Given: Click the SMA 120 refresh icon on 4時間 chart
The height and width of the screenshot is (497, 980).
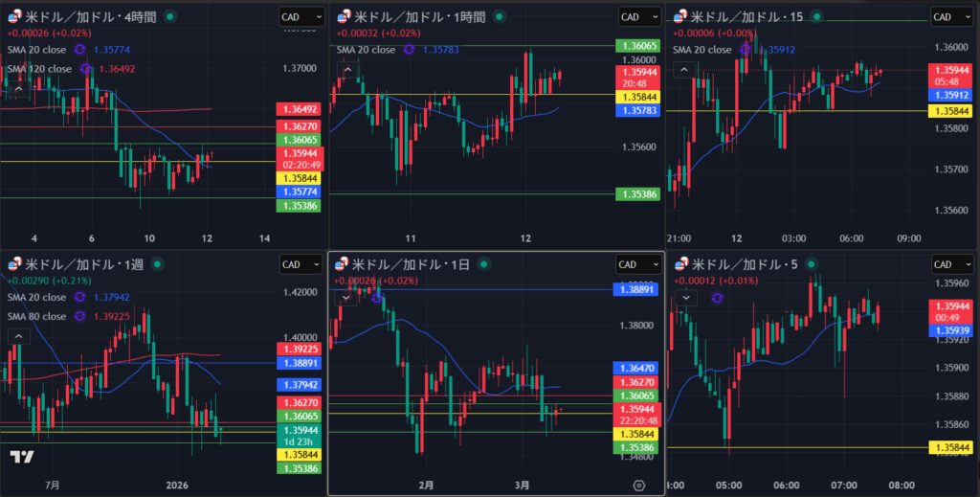Looking at the screenshot, I should click(86, 69).
